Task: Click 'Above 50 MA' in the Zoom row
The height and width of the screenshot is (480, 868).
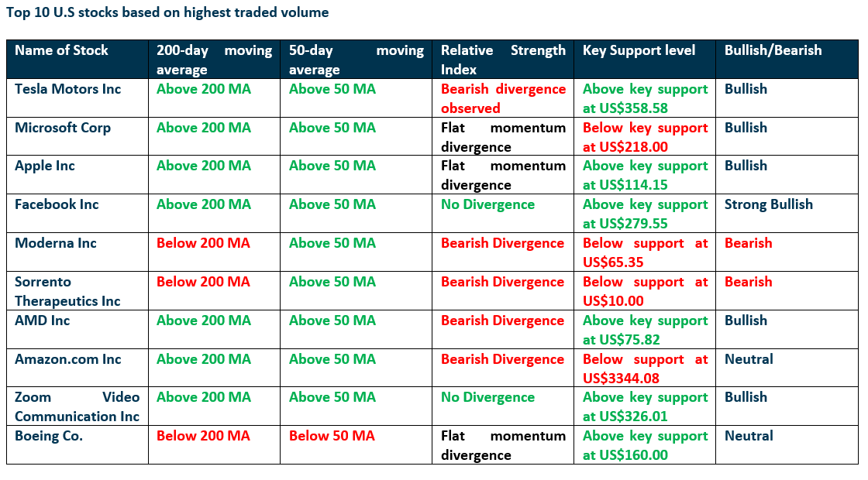Action: click(332, 398)
